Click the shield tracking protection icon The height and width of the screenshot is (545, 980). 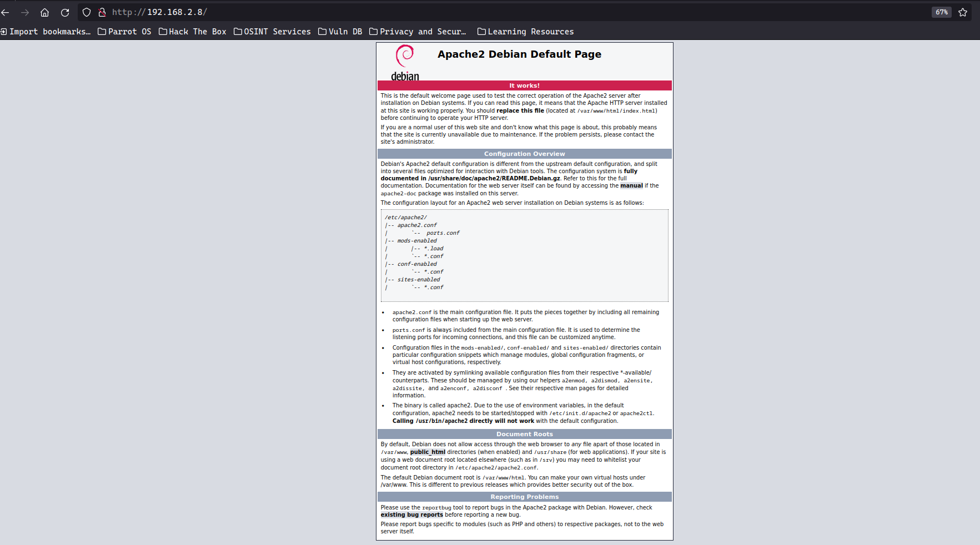click(x=87, y=12)
